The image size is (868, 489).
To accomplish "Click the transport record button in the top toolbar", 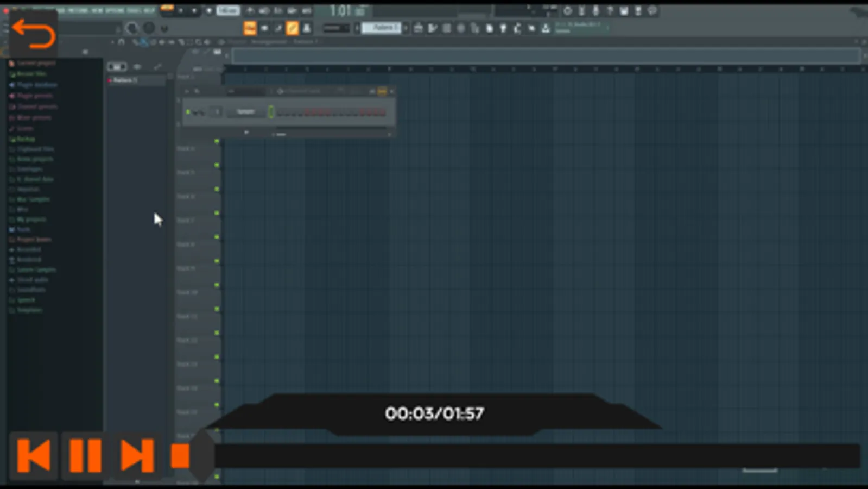I will point(208,11).
